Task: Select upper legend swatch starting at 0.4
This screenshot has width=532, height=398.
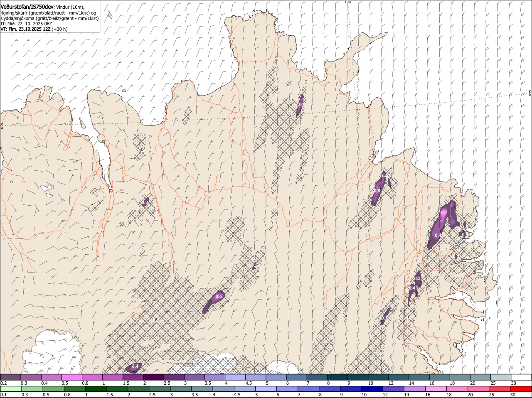Action: tap(51, 377)
